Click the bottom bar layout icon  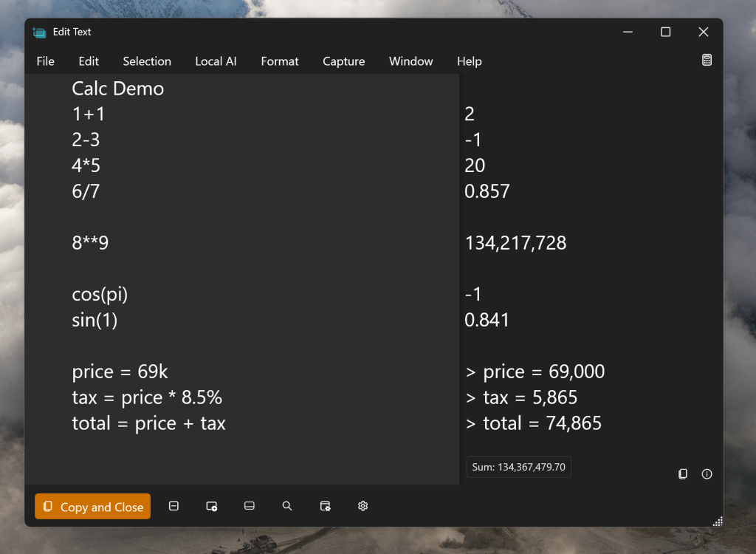(250, 506)
